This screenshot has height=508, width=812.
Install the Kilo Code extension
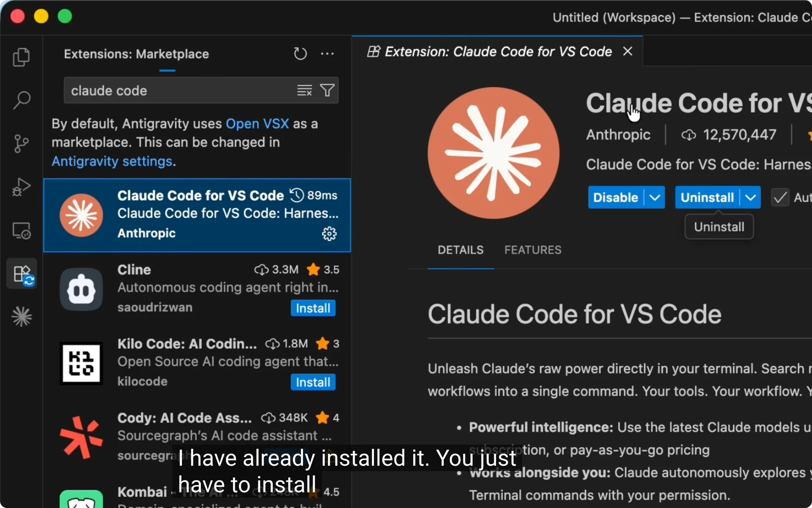click(313, 382)
